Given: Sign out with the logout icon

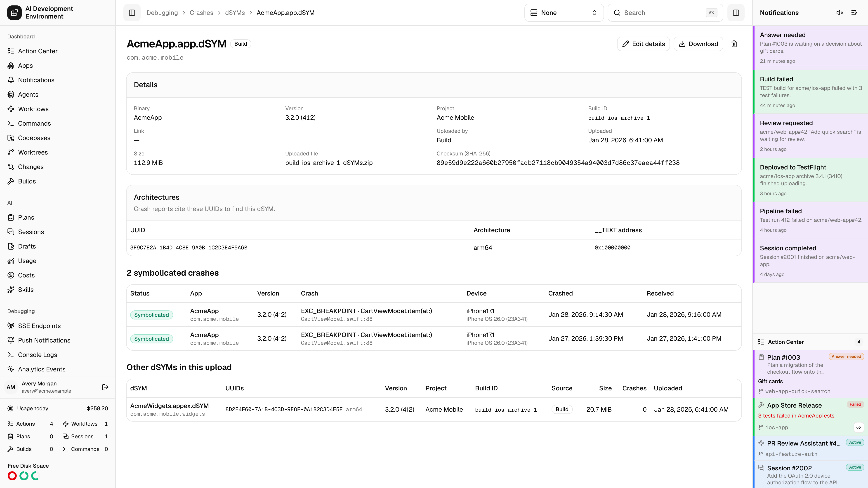Looking at the screenshot, I should [x=105, y=387].
